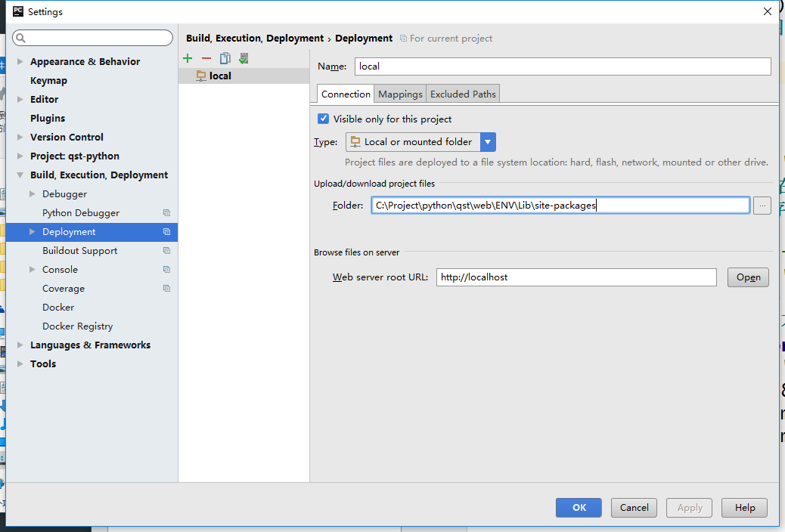785x532 pixels.
Task: Toggle Visible only for this project
Action: click(x=324, y=119)
